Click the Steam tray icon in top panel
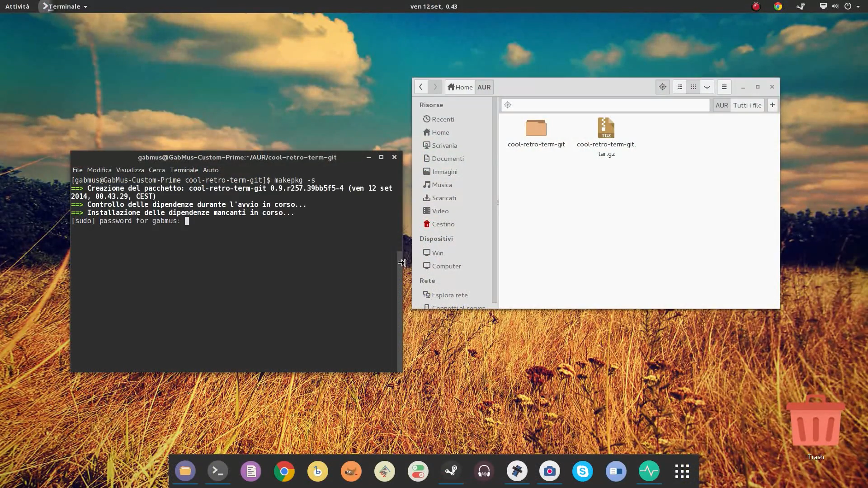This screenshot has width=868, height=488. [801, 6]
